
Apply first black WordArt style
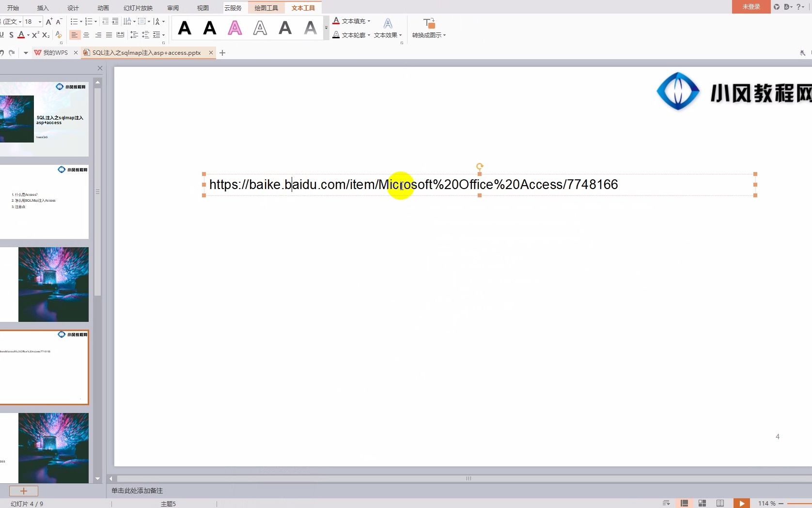[x=185, y=28]
